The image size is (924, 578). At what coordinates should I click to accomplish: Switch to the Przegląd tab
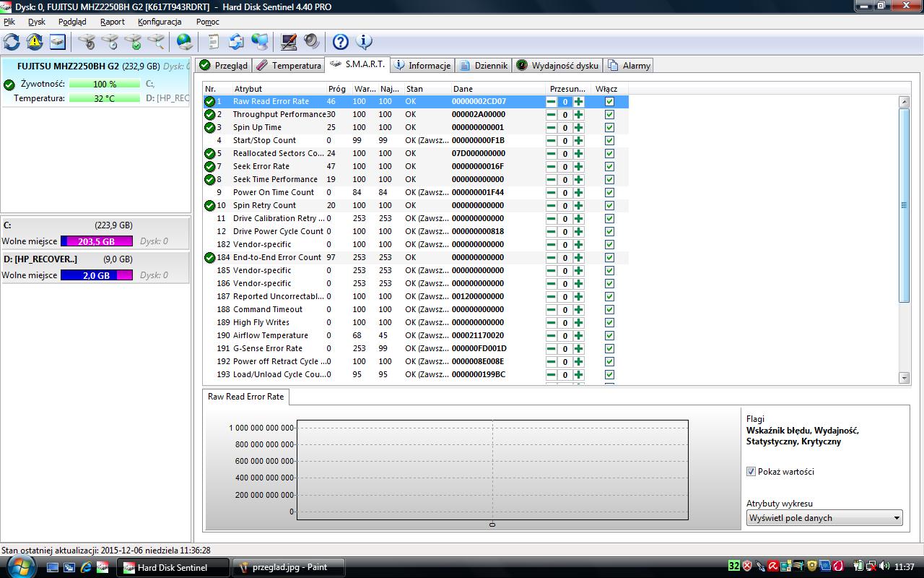point(223,66)
